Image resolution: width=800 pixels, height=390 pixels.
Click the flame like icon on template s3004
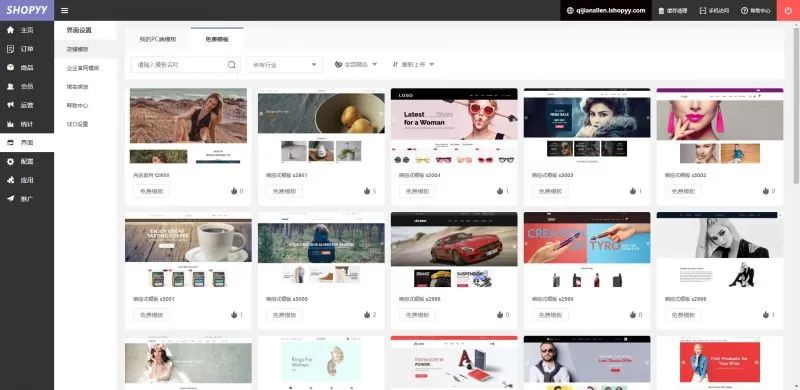pyautogui.click(x=499, y=191)
